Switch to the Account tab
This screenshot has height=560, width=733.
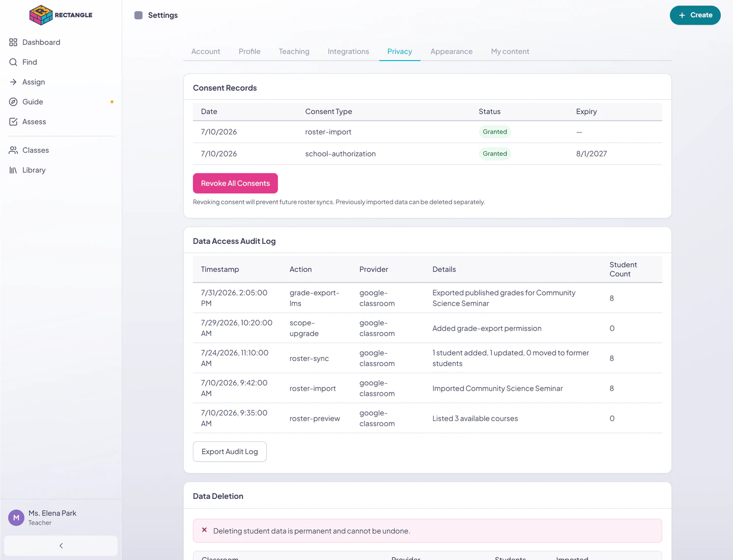point(206,51)
